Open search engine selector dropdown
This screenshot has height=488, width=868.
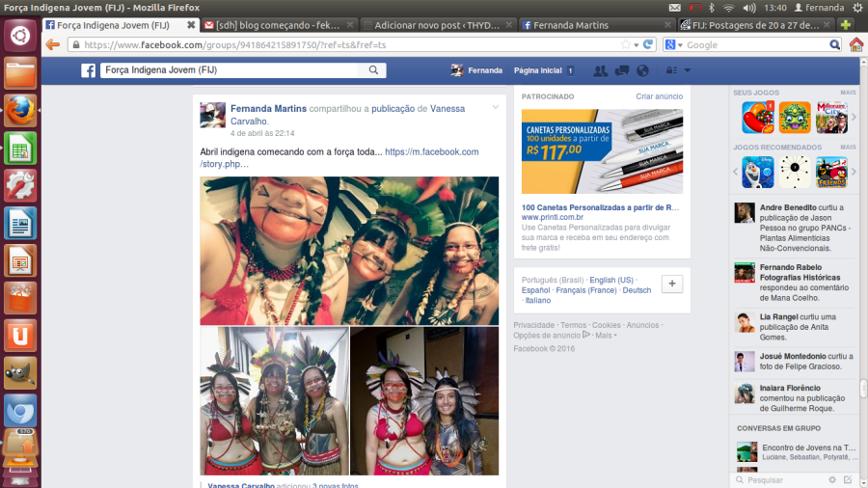674,44
